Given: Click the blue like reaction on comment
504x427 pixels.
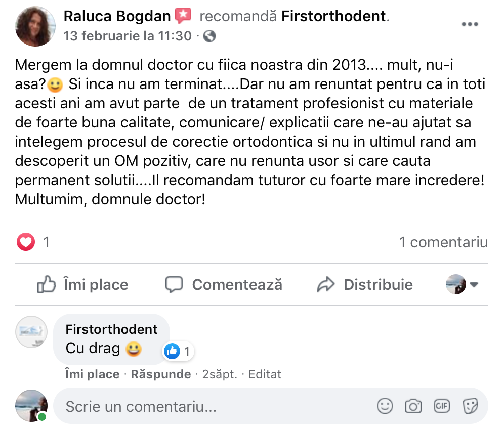Looking at the screenshot, I should coord(172,351).
